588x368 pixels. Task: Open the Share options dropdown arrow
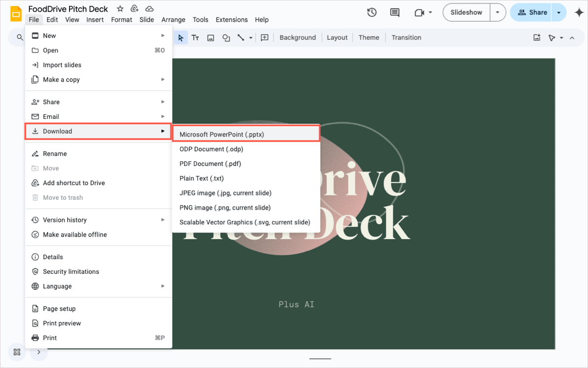pos(559,12)
